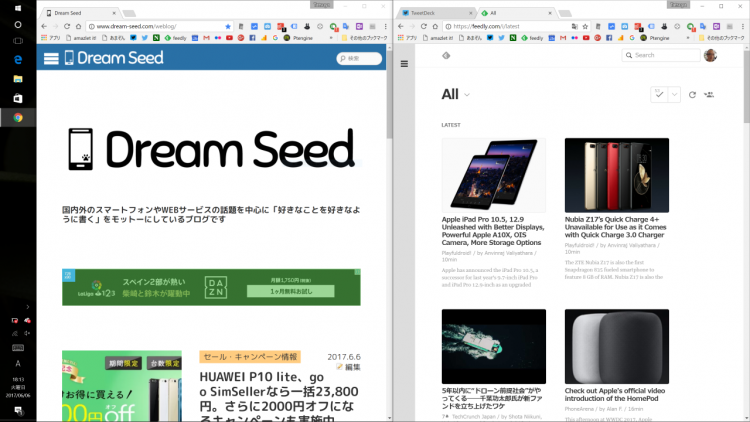Open Chrome menu in Dream Seed window

(386, 26)
